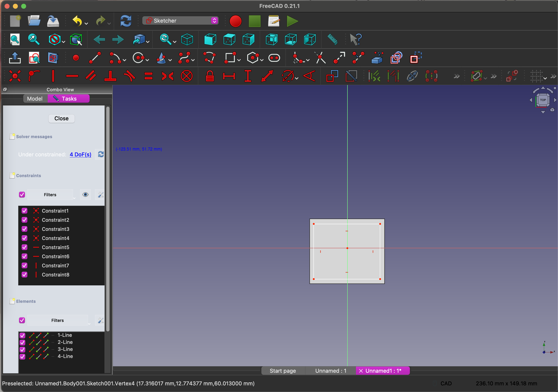This screenshot has width=558, height=392.
Task: Select the Create polyline tool
Action: [x=210, y=58]
